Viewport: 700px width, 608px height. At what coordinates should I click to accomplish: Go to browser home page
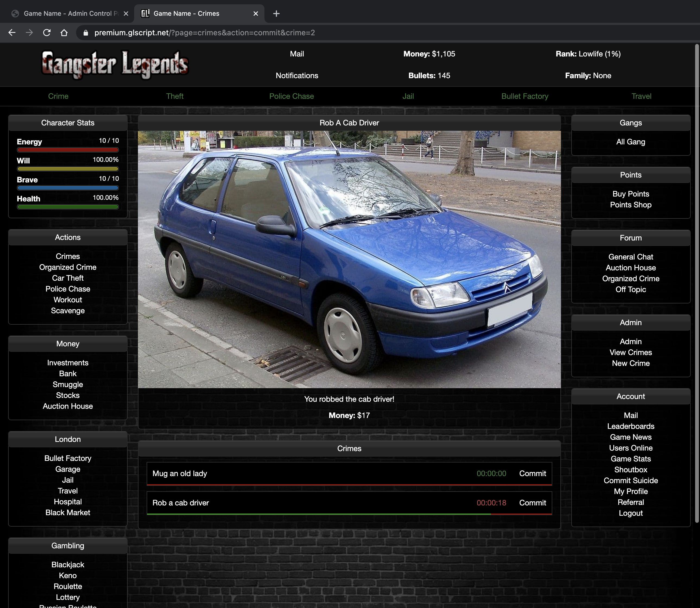64,33
